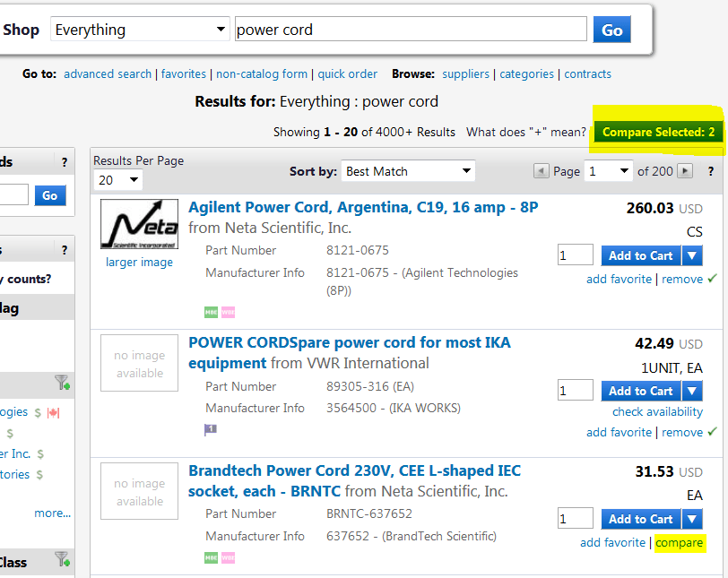728x578 pixels.
Task: Click the Compare Selected: 2 button
Action: (x=658, y=133)
